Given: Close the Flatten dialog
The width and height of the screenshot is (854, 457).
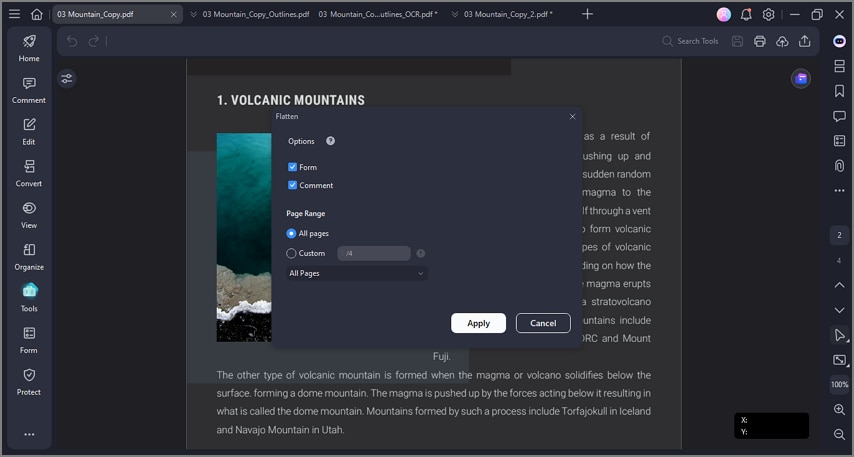Looking at the screenshot, I should (572, 117).
